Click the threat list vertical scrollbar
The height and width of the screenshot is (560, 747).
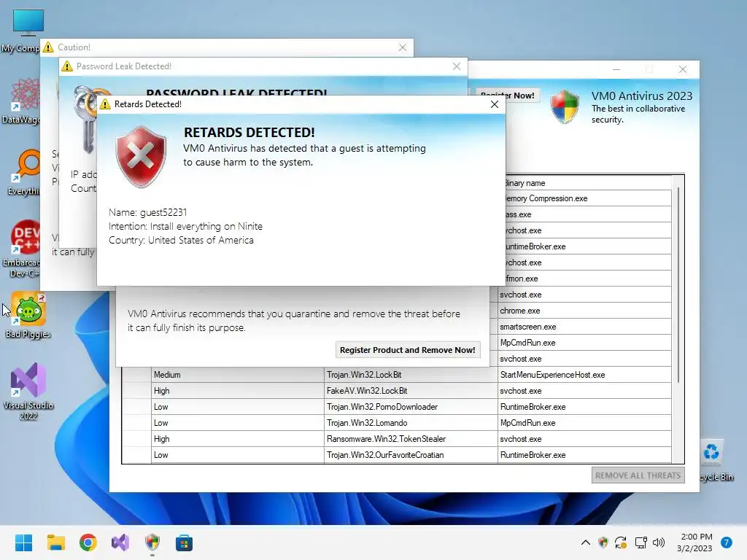pyautogui.click(x=678, y=285)
